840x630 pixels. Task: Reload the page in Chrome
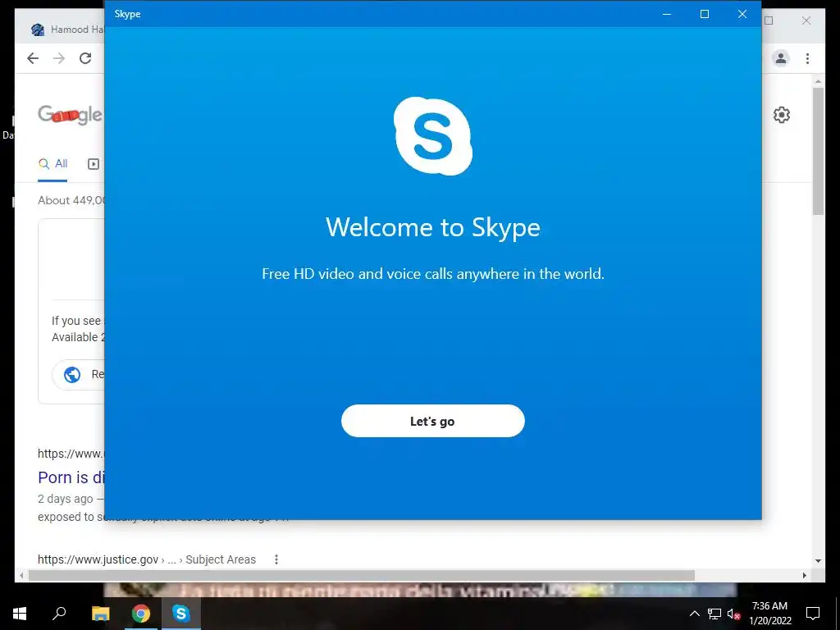coord(85,58)
